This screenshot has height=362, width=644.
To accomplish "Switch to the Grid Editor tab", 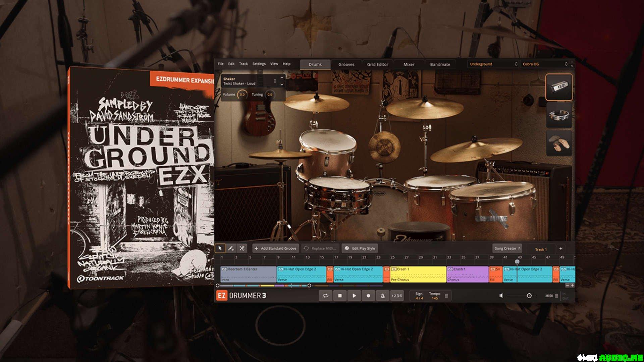I will tap(377, 64).
